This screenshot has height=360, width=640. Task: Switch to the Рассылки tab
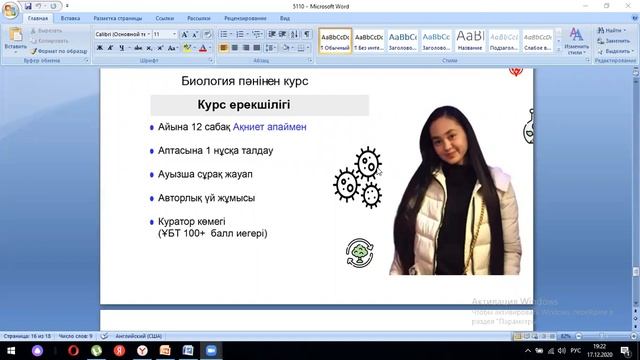click(199, 18)
